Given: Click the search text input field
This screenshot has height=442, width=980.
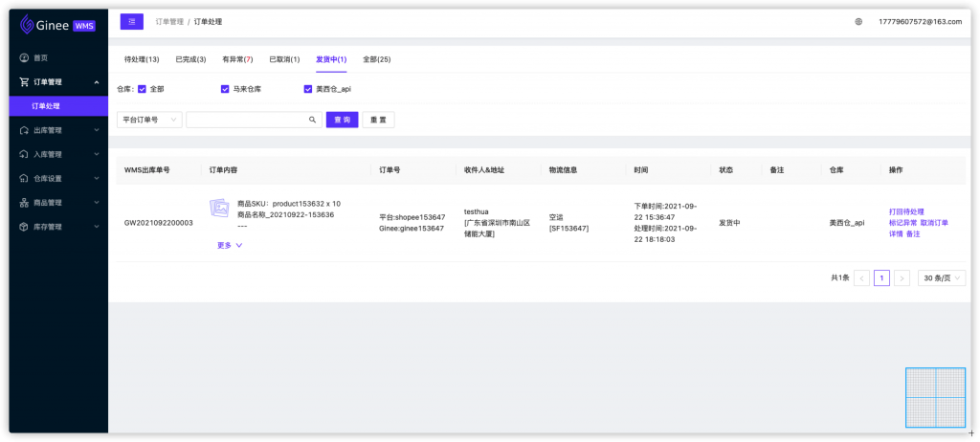Looking at the screenshot, I should pyautogui.click(x=254, y=120).
